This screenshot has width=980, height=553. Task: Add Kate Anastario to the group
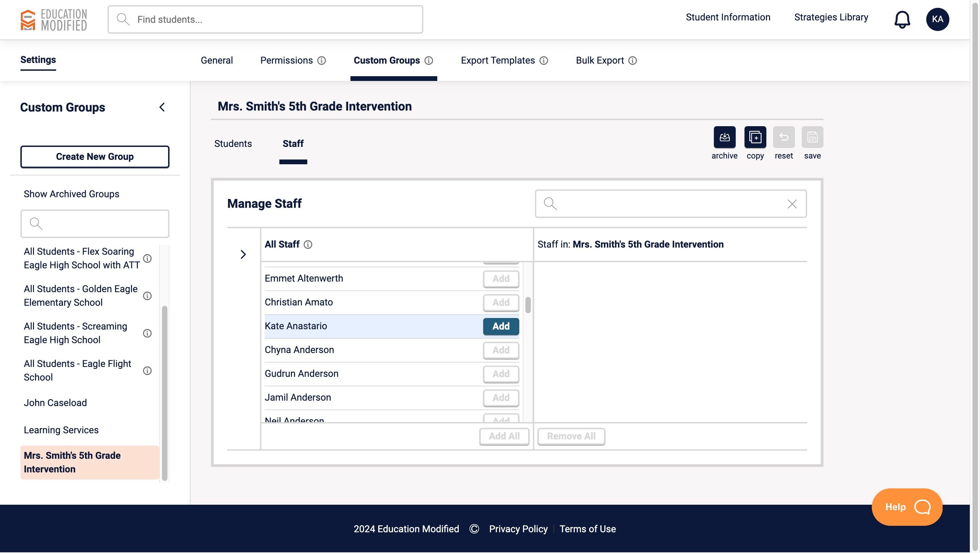501,326
